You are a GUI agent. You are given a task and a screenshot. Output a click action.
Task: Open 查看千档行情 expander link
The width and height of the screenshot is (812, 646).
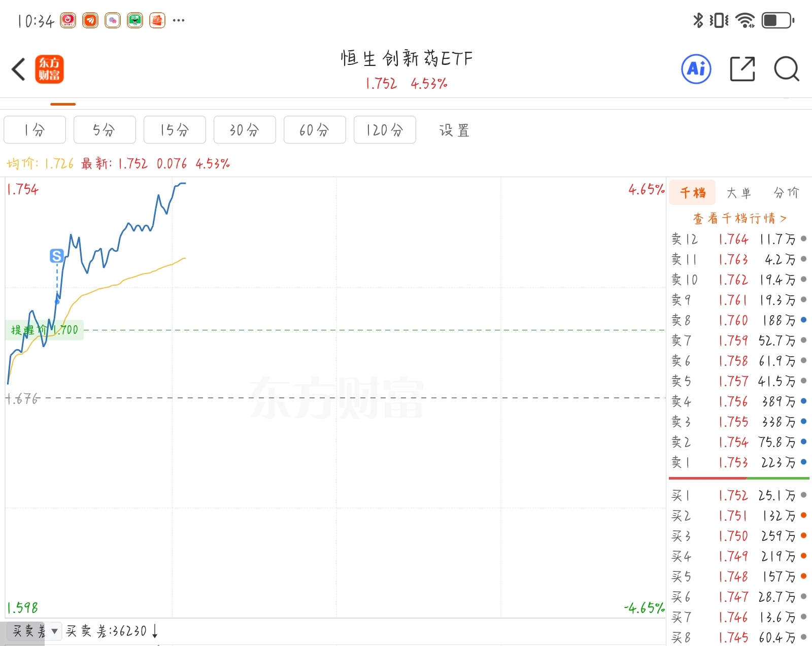739,218
